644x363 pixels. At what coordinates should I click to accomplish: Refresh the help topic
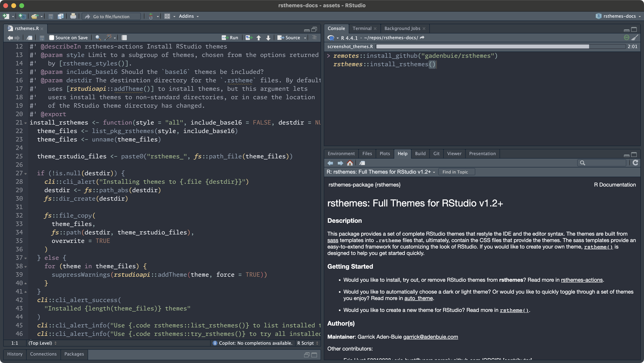pos(635,163)
